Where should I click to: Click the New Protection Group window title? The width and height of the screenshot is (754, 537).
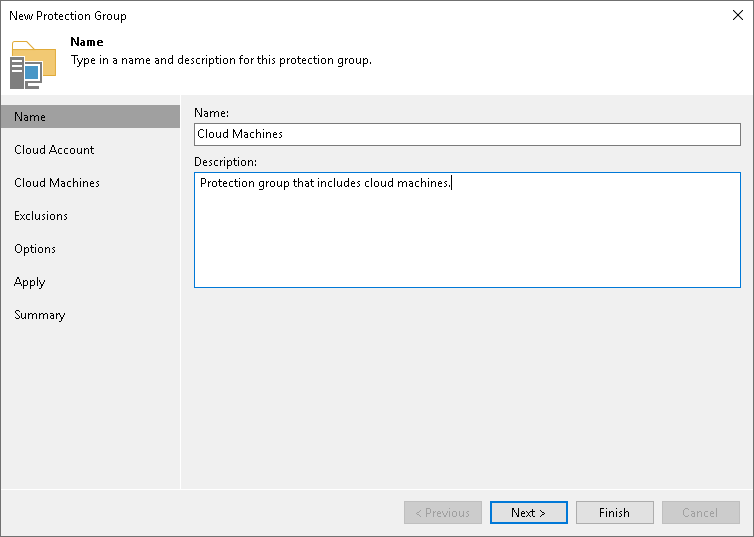(x=68, y=16)
